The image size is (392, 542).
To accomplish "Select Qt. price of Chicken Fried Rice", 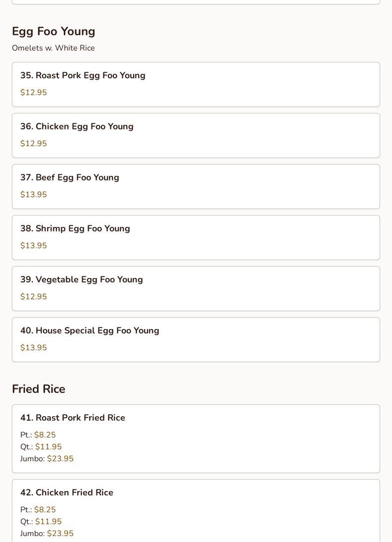I will coord(48,522).
